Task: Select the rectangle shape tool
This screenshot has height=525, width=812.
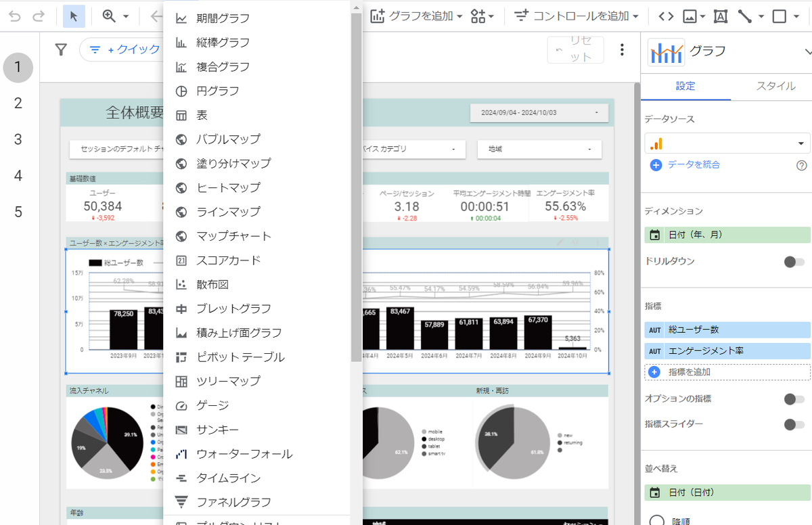Action: point(780,16)
